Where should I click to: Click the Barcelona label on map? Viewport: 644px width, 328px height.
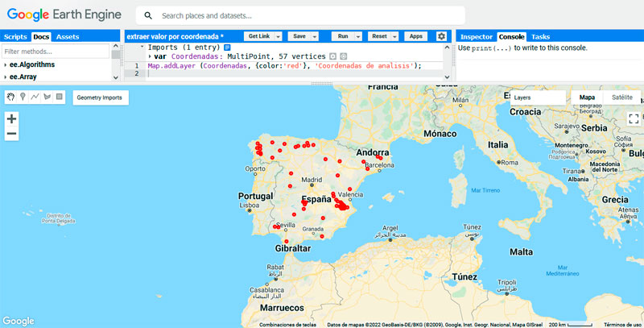379,165
